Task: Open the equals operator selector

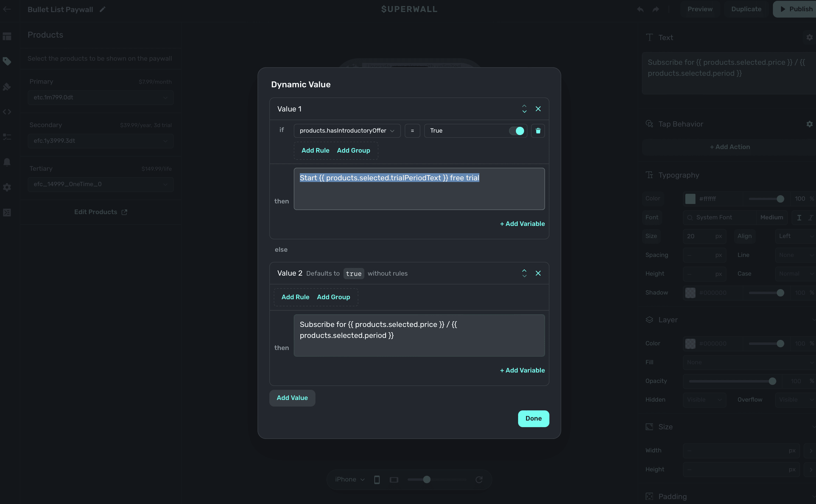Action: click(x=412, y=131)
